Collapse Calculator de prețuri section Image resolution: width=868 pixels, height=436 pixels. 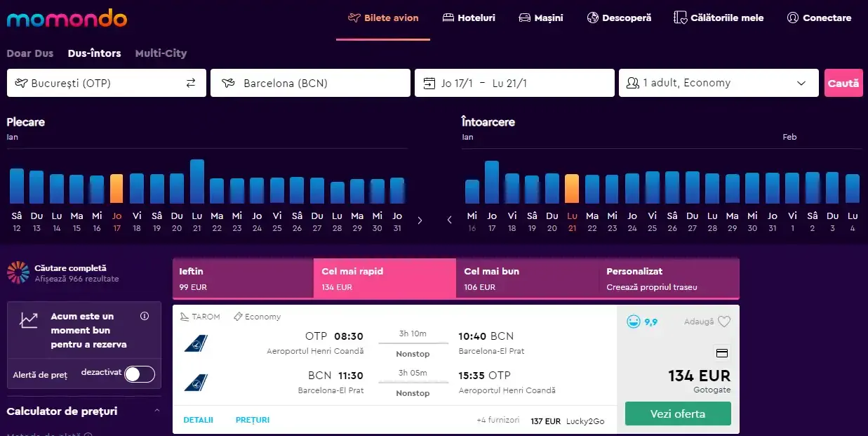click(x=156, y=411)
